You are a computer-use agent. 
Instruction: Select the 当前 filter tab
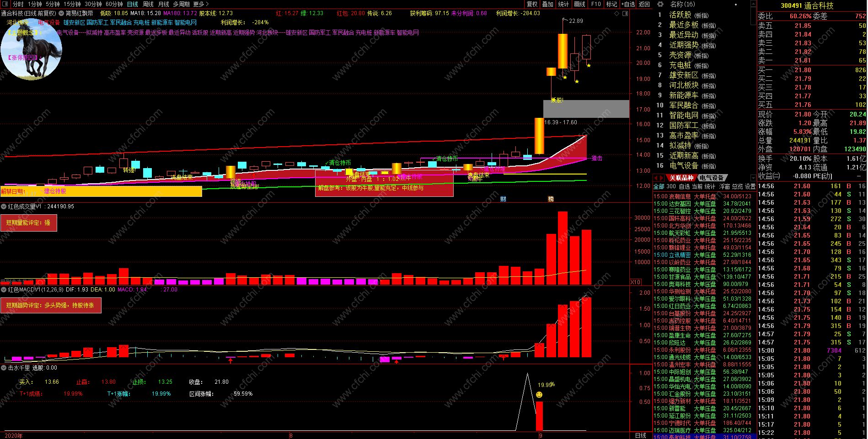tap(697, 186)
